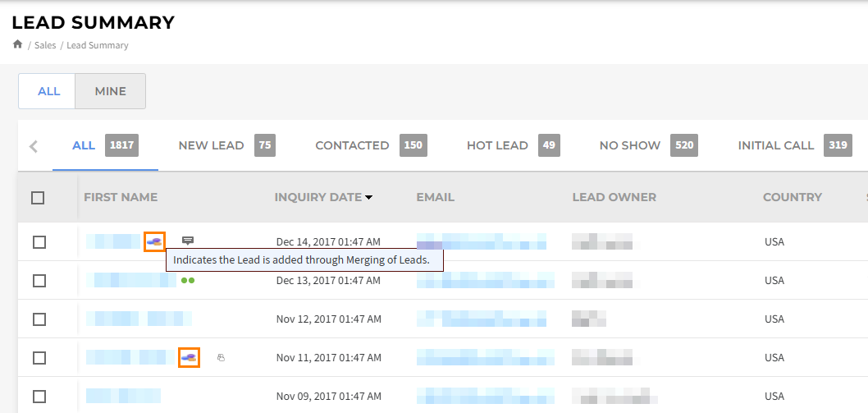Click the home icon in breadcrumb

pos(17,44)
